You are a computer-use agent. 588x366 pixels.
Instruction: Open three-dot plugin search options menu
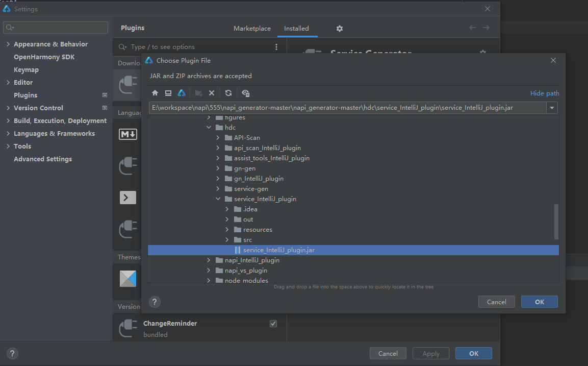coord(276,47)
